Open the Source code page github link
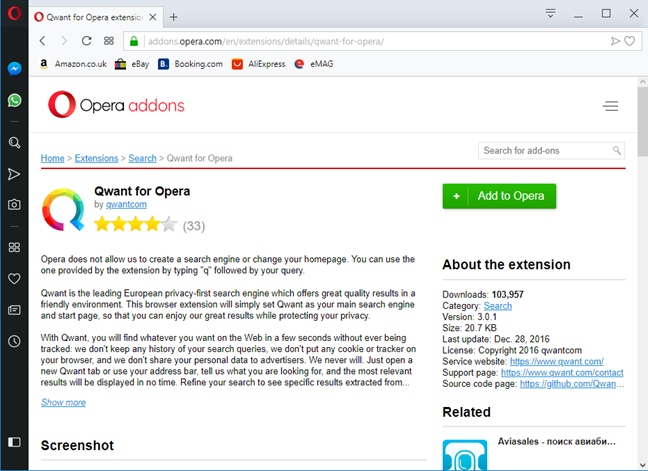Image resolution: width=648 pixels, height=471 pixels. pos(572,384)
